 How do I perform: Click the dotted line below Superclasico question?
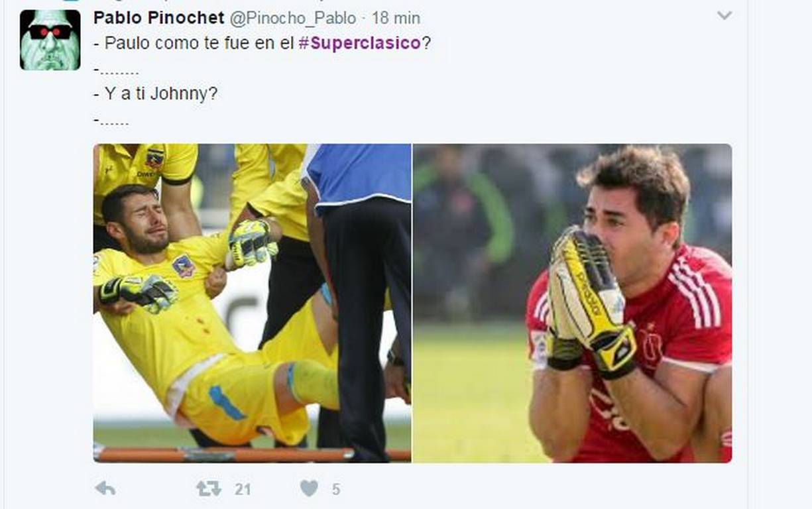pos(117,70)
